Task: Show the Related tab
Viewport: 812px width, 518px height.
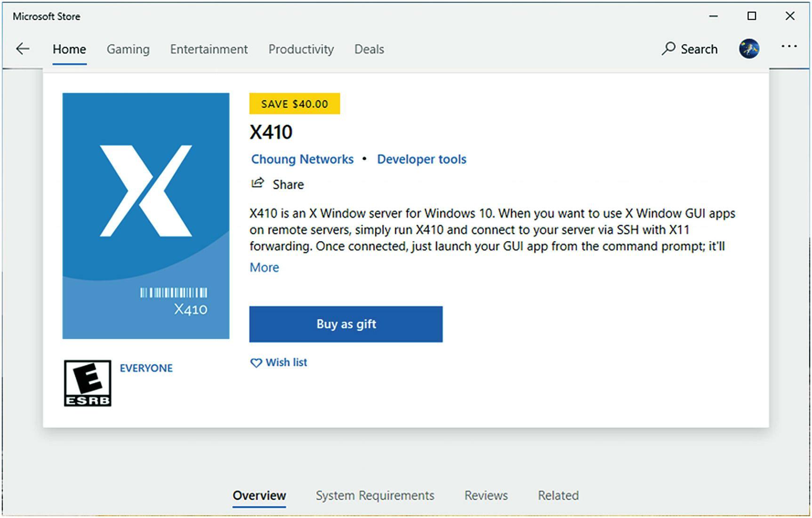Action: coord(558,496)
